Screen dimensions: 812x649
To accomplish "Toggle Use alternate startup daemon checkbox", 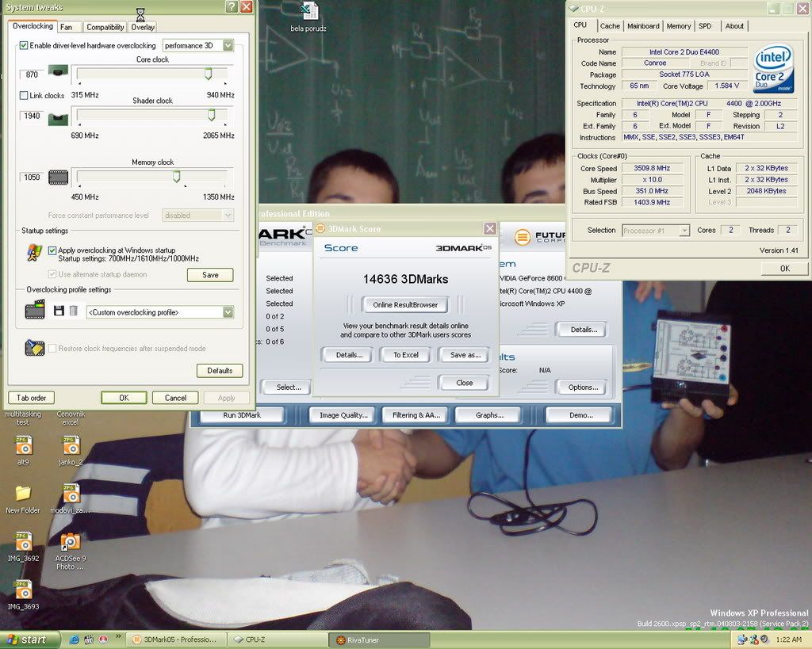I will 52,274.
